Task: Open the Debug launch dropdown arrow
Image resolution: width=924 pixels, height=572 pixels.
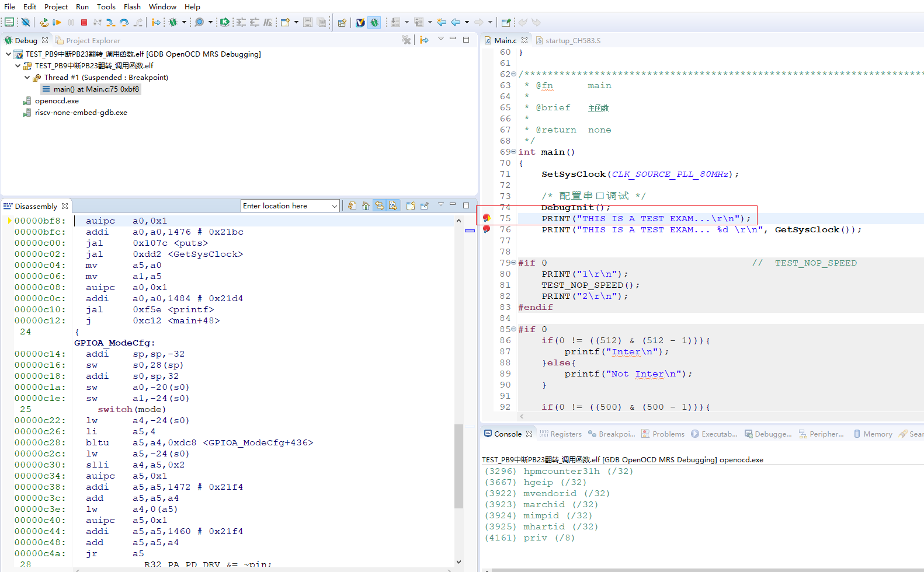Action: pos(184,22)
